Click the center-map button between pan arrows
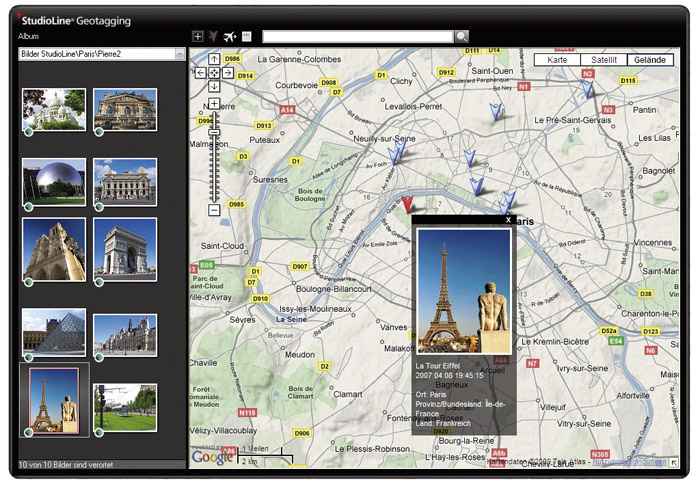Image resolution: width=700 pixels, height=484 pixels. tap(214, 73)
